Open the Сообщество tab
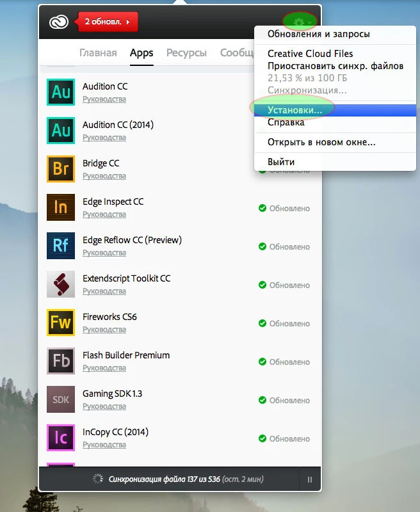This screenshot has width=420, height=512. [x=237, y=52]
